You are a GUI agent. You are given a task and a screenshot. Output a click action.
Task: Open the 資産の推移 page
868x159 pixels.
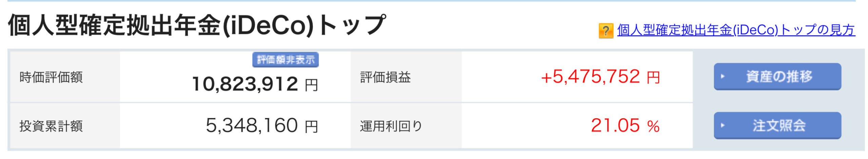pos(777,77)
